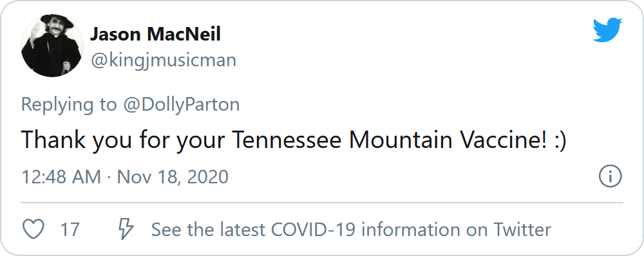Open See the latest COVID-19 information link
The height and width of the screenshot is (256, 644).
click(351, 230)
